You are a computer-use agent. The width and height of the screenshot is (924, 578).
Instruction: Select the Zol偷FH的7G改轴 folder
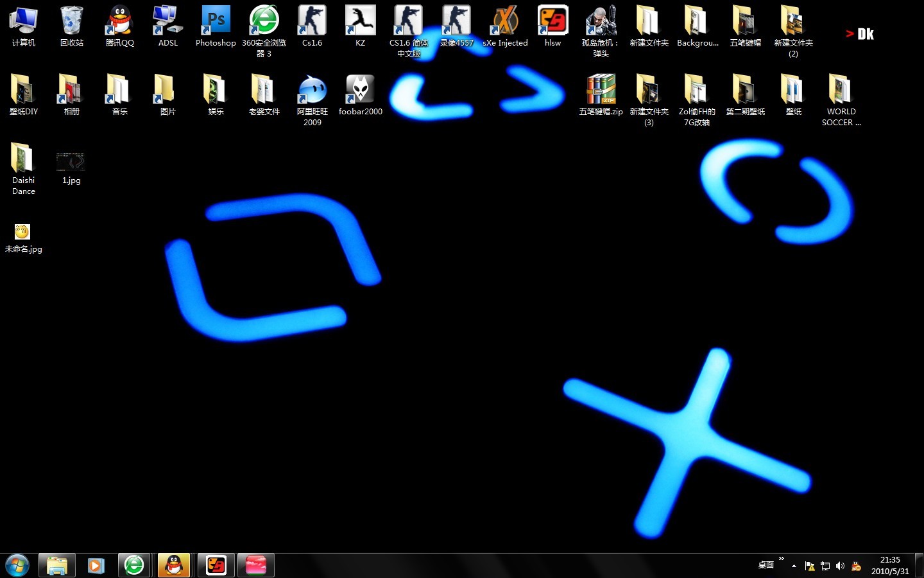point(697,100)
